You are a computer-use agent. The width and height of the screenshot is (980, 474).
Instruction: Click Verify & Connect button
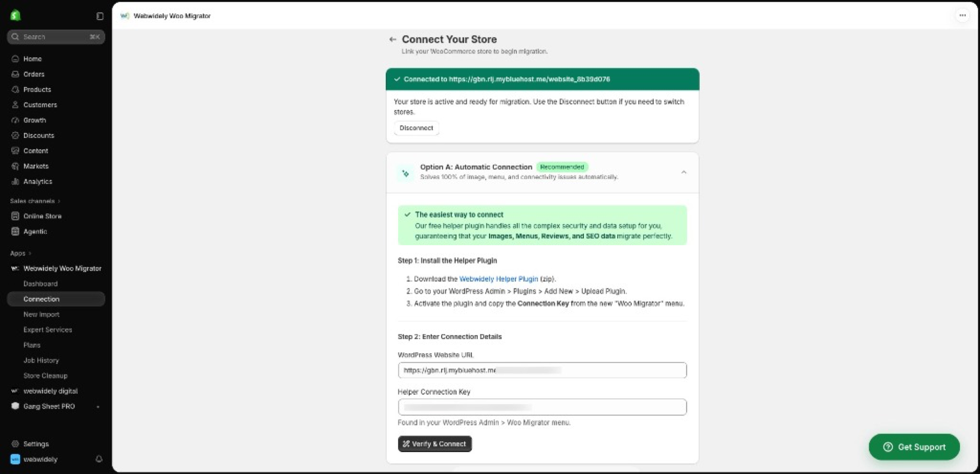pos(435,444)
